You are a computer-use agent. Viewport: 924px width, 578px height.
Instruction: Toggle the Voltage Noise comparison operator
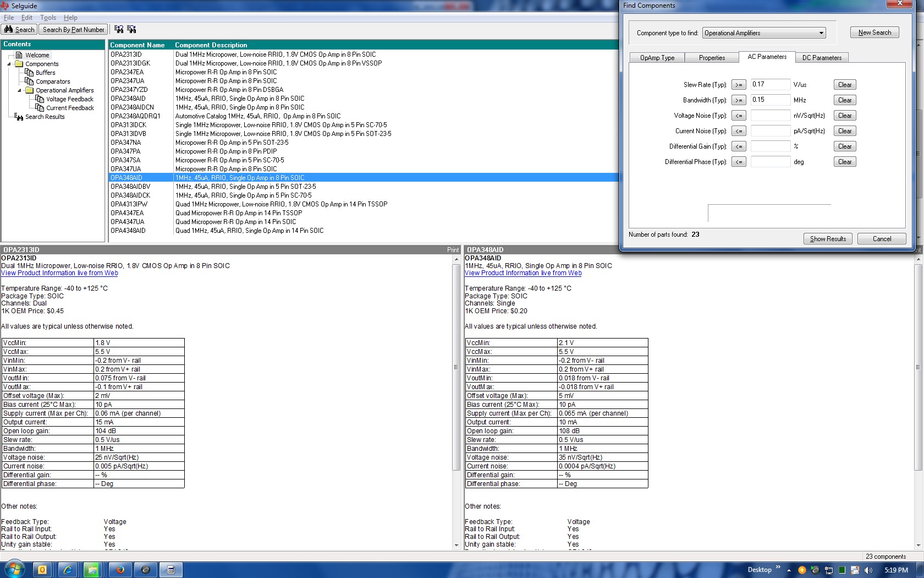point(739,116)
